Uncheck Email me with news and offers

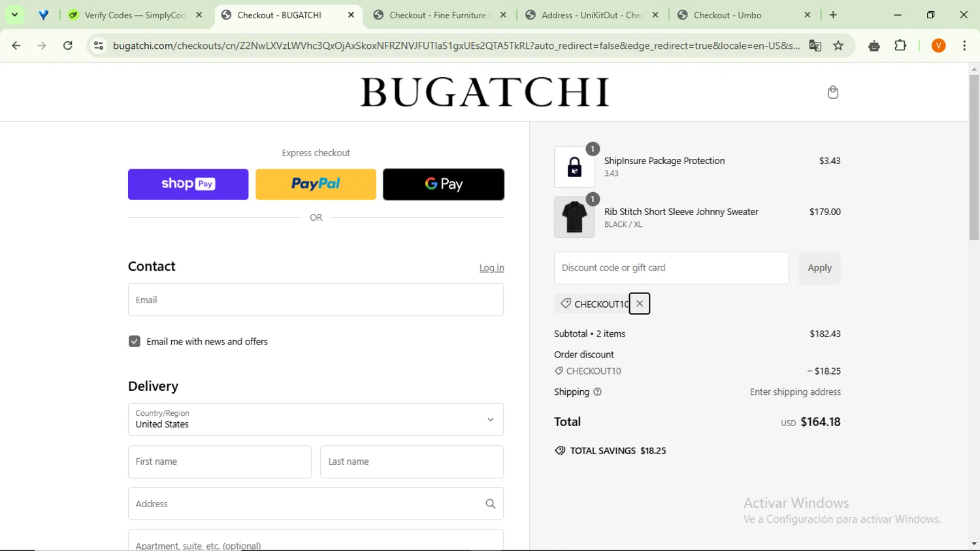[x=135, y=341]
